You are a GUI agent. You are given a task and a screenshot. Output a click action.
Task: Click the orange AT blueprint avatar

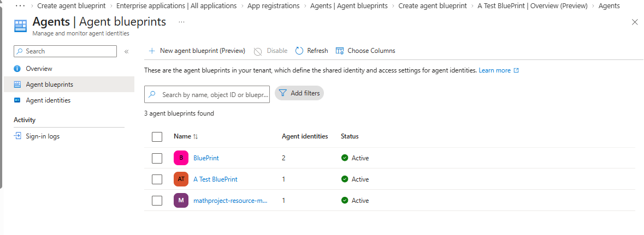(181, 179)
